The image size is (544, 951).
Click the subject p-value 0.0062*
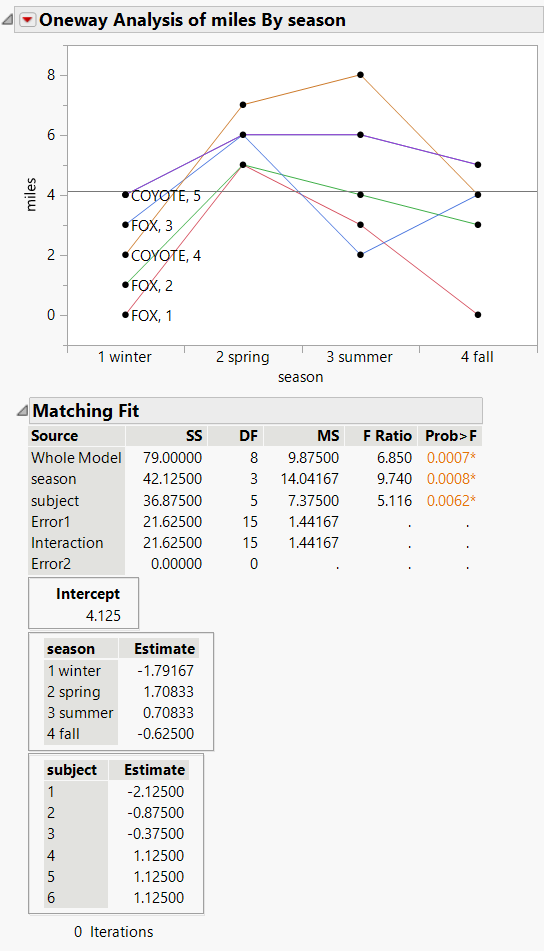click(451, 501)
